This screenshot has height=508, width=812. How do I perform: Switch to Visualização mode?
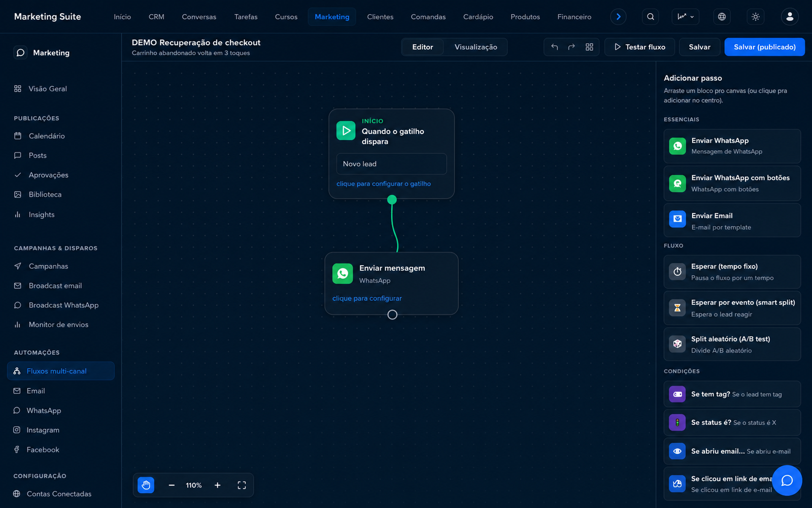coord(476,47)
